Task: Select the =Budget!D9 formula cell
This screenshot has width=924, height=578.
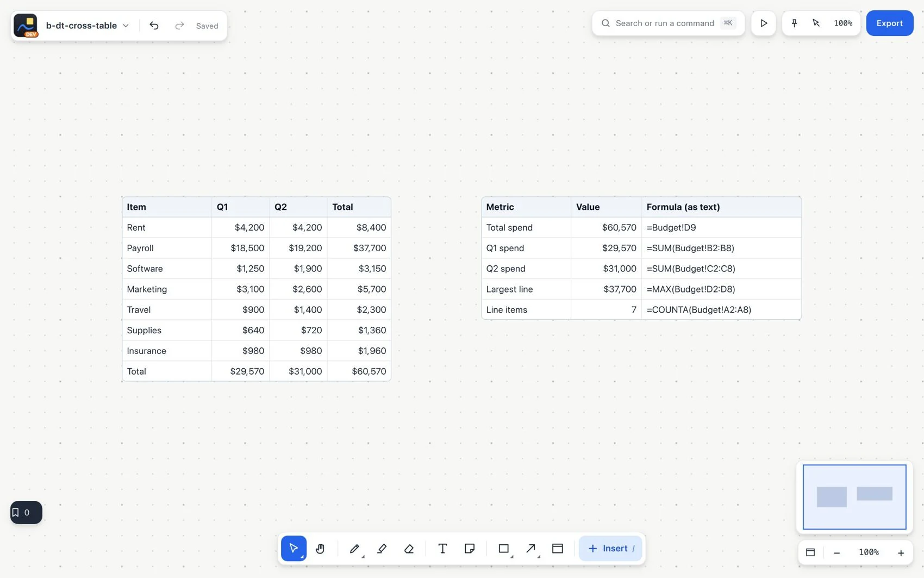Action: pos(721,227)
